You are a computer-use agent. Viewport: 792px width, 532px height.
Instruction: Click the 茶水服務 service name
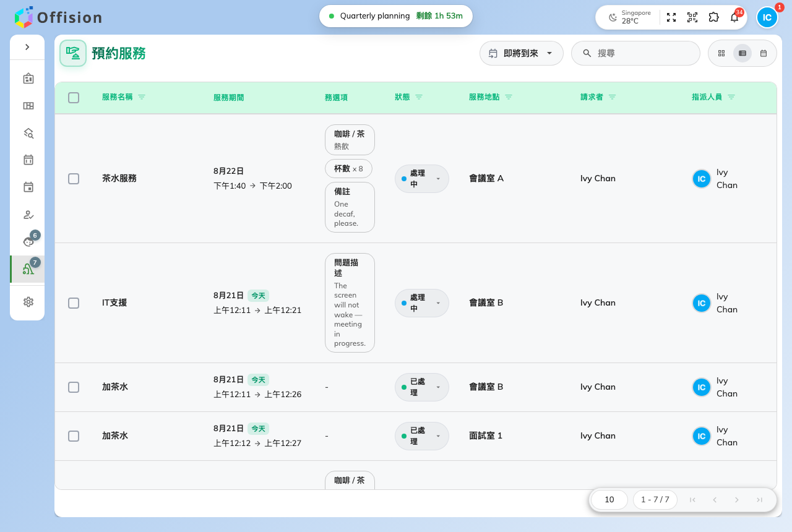coord(119,178)
